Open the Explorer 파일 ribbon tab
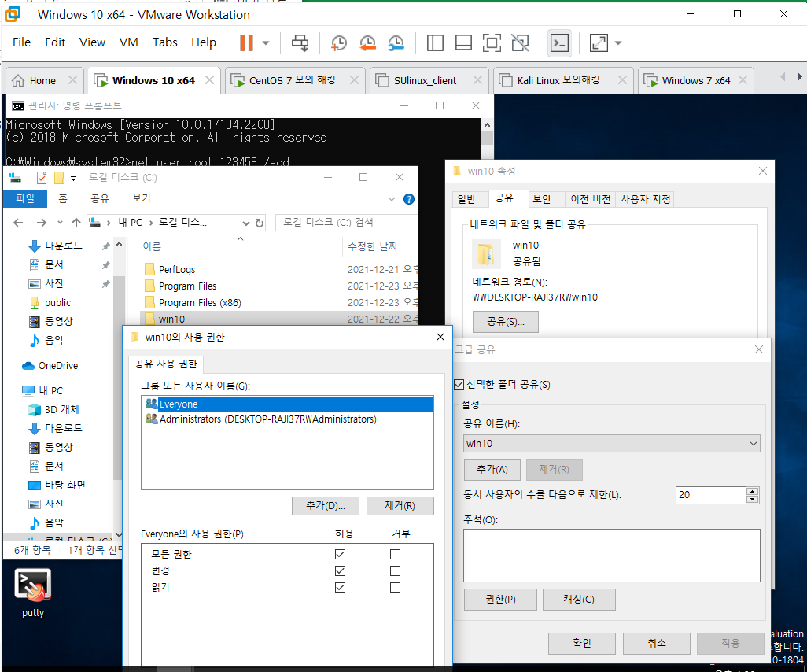Image resolution: width=807 pixels, height=672 pixels. (x=24, y=198)
